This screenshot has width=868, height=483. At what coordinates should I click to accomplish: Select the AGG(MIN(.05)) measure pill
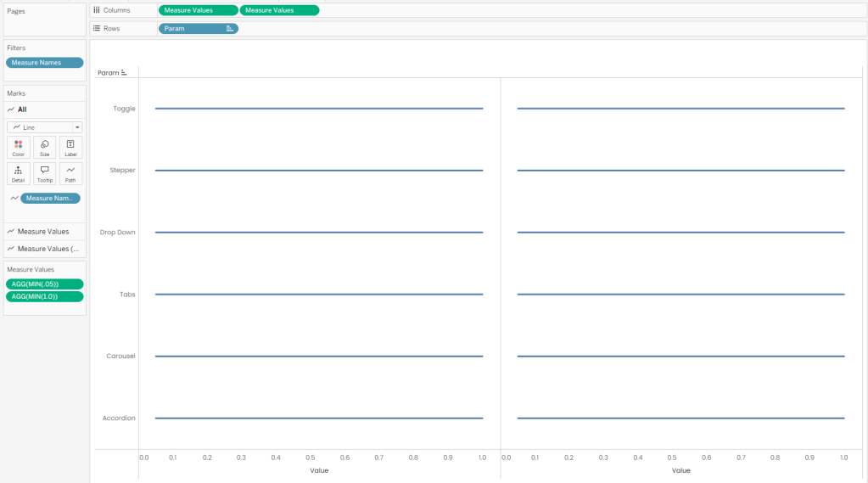pos(45,284)
